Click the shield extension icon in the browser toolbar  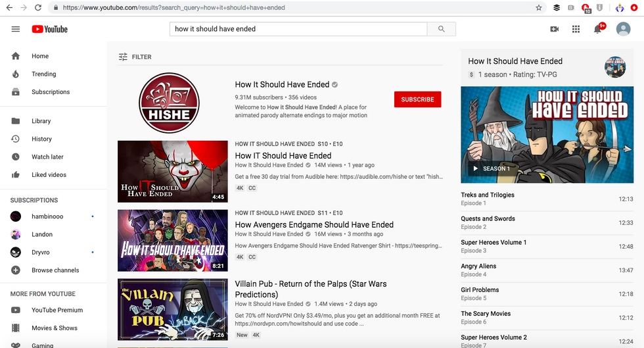pyautogui.click(x=599, y=7)
